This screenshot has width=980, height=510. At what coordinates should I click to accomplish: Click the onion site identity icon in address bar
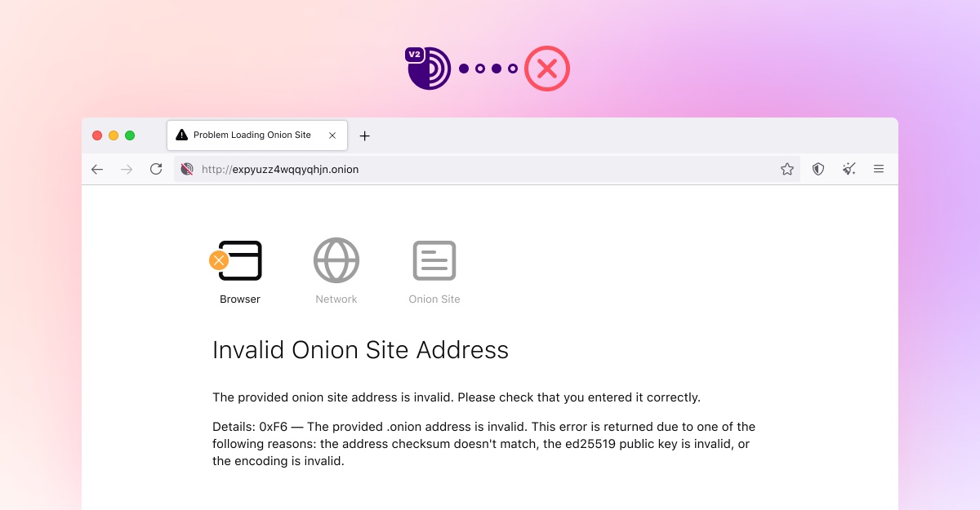coord(187,169)
